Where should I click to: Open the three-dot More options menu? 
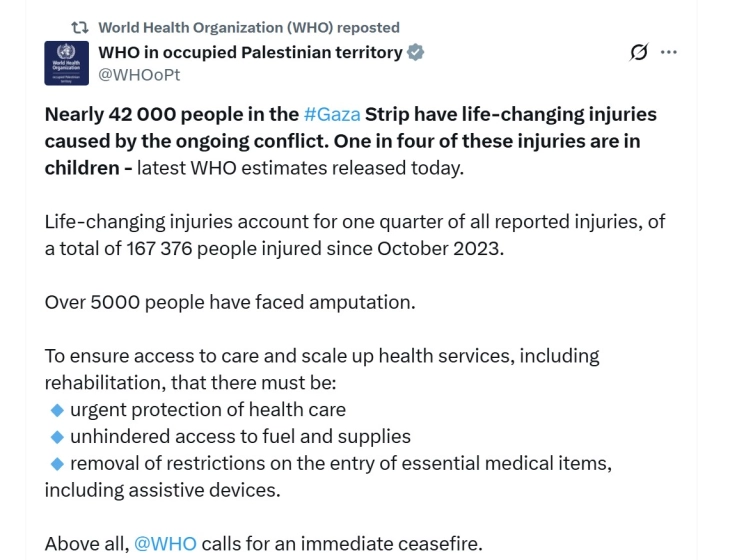(669, 53)
